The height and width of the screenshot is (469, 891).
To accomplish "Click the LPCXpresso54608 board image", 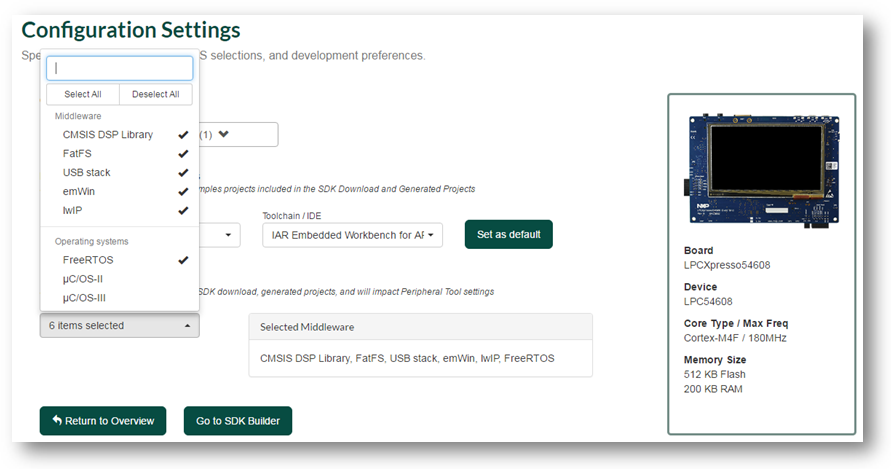I will (764, 171).
